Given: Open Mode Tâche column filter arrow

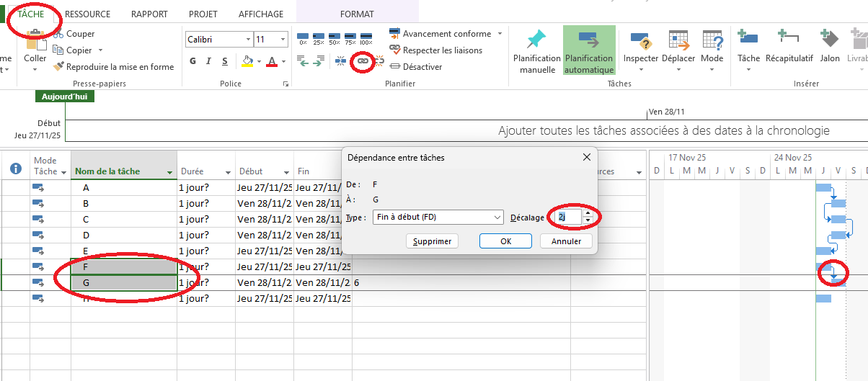Looking at the screenshot, I should point(63,172).
